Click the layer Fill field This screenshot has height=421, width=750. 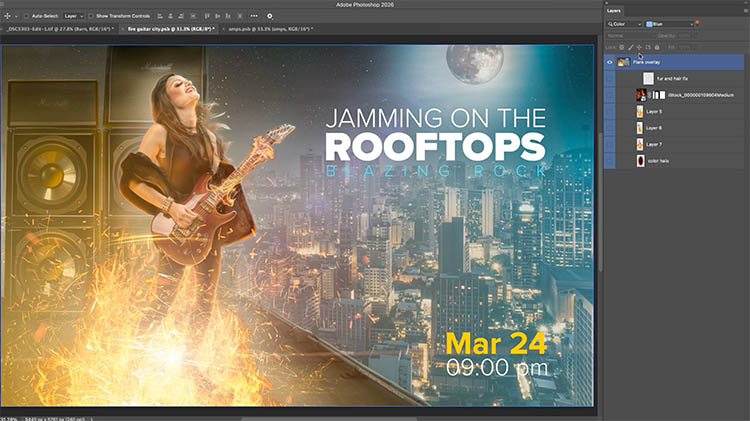[684, 47]
